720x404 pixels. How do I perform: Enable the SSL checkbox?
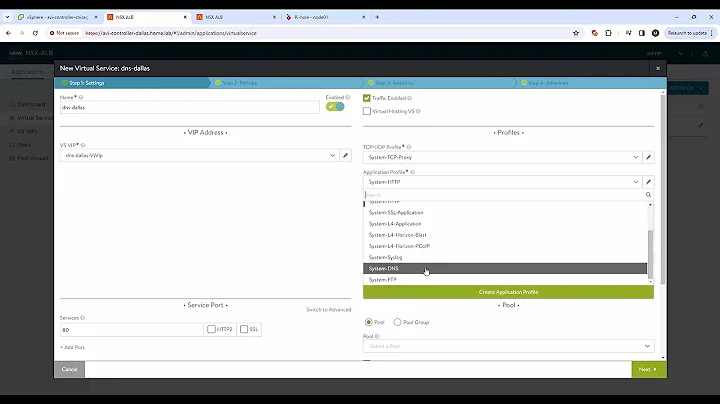[244, 329]
